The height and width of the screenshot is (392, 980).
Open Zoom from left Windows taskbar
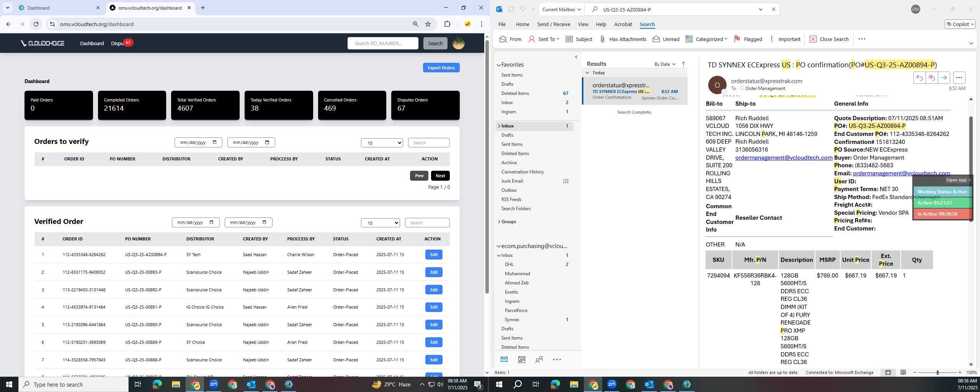[x=214, y=384]
